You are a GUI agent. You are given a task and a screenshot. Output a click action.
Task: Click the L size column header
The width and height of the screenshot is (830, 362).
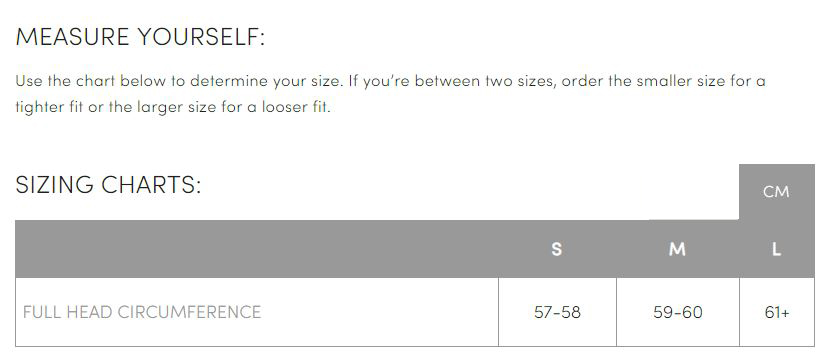(x=776, y=249)
